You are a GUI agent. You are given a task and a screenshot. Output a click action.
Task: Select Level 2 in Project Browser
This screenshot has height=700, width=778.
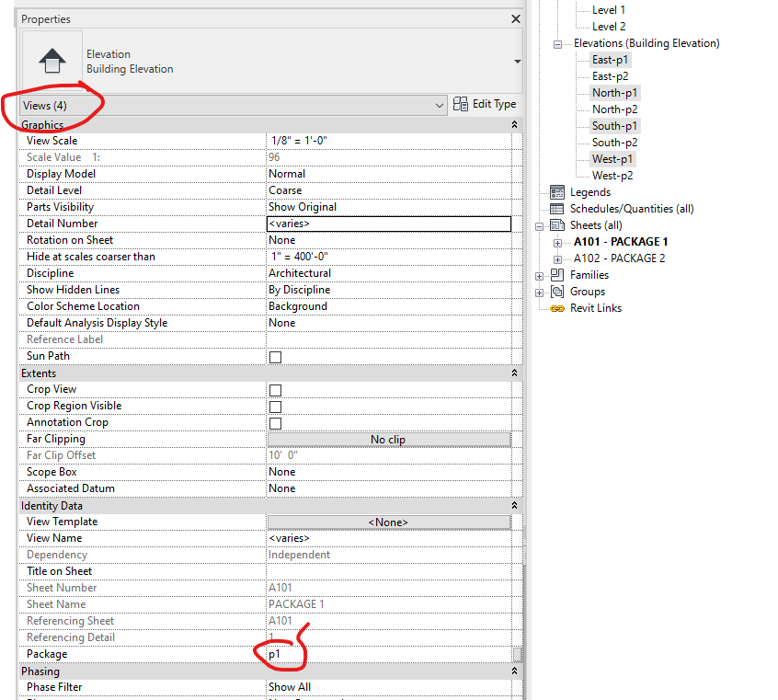coord(608,27)
